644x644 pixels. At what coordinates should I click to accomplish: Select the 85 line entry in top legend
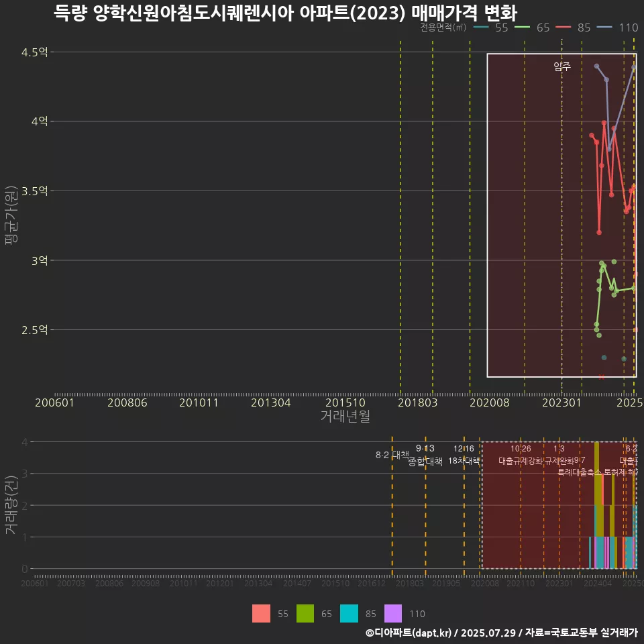pyautogui.click(x=573, y=28)
